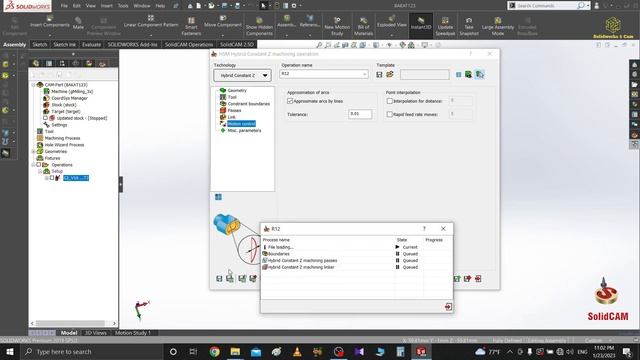640x360 pixels.
Task: Toggle Large Assembly Mode
Action: tap(498, 27)
